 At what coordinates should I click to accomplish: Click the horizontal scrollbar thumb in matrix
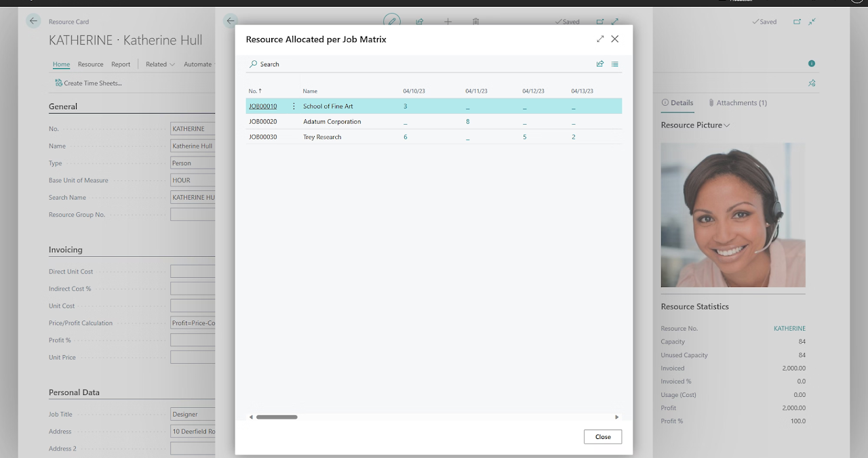pos(277,417)
